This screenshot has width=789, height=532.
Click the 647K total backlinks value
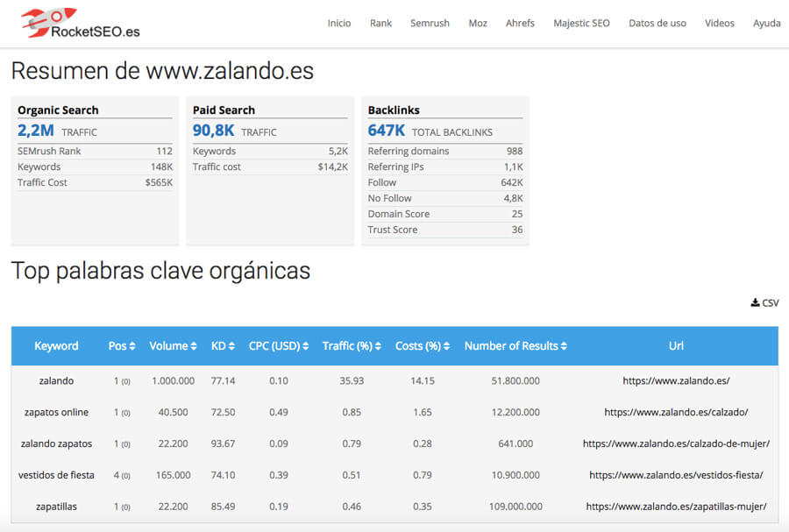point(387,131)
